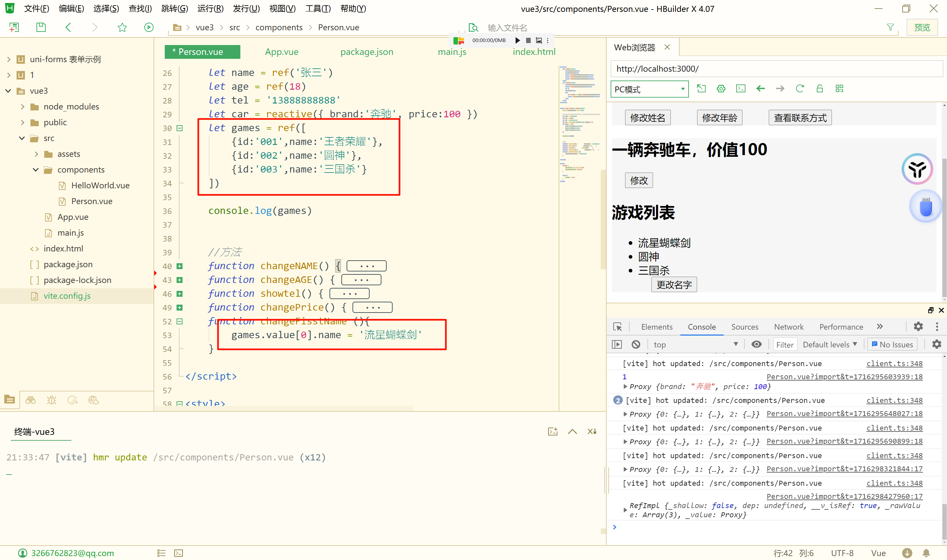Click the Save file toolbar icon
This screenshot has height=560, width=947.
click(x=41, y=27)
